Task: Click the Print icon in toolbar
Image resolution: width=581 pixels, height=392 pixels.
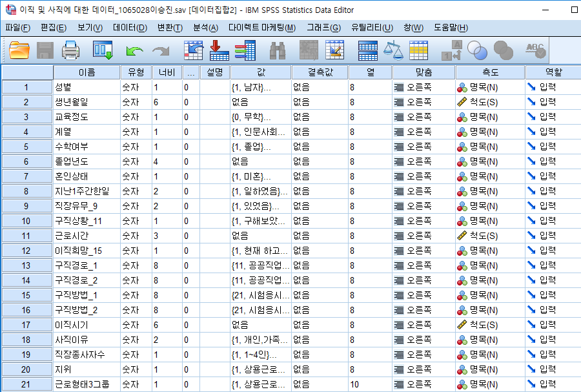Action: click(x=70, y=49)
